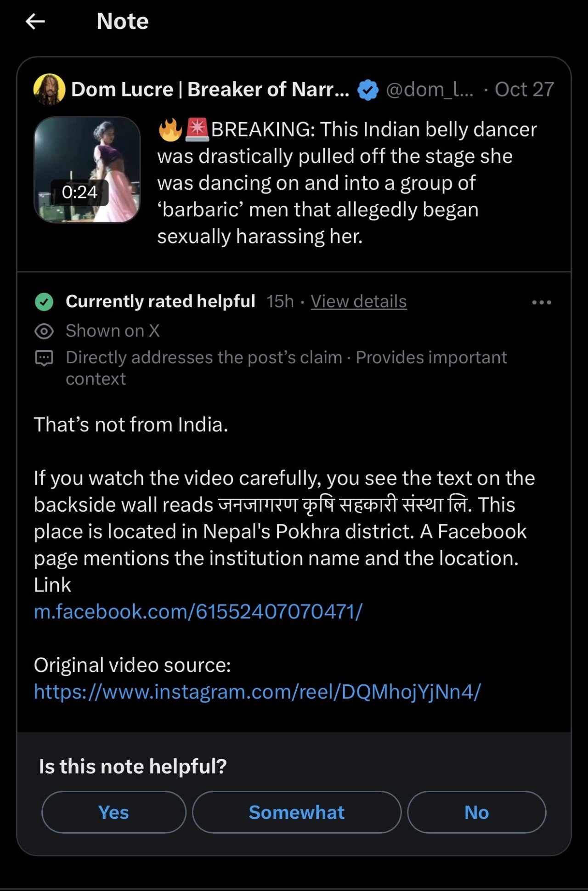Click the blue verified badge
588x891 pixels.
click(368, 90)
